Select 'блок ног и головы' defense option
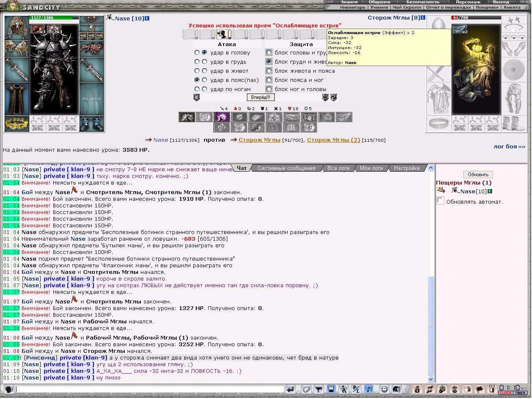The width and height of the screenshot is (532, 399). [269, 89]
